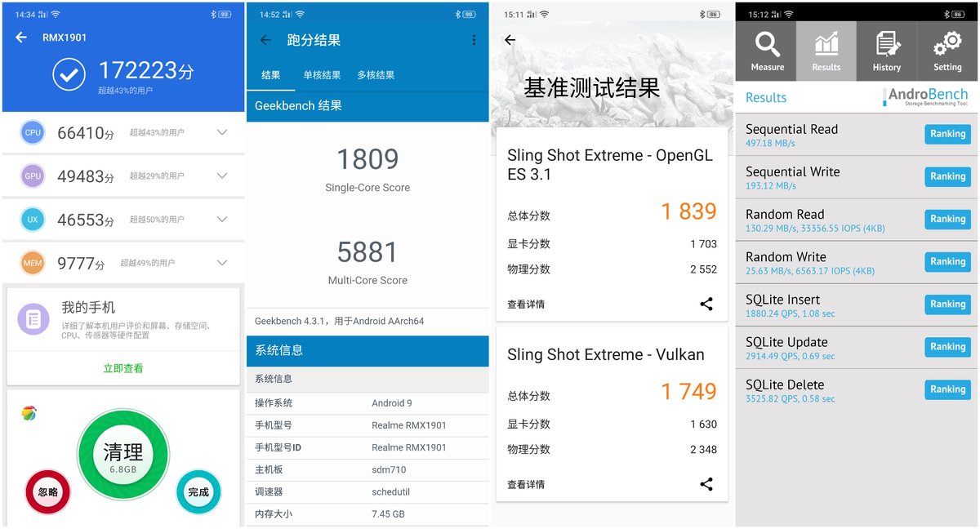The image size is (980, 529).
Task: Open the 我的手机 document icon
Action: [x=33, y=319]
